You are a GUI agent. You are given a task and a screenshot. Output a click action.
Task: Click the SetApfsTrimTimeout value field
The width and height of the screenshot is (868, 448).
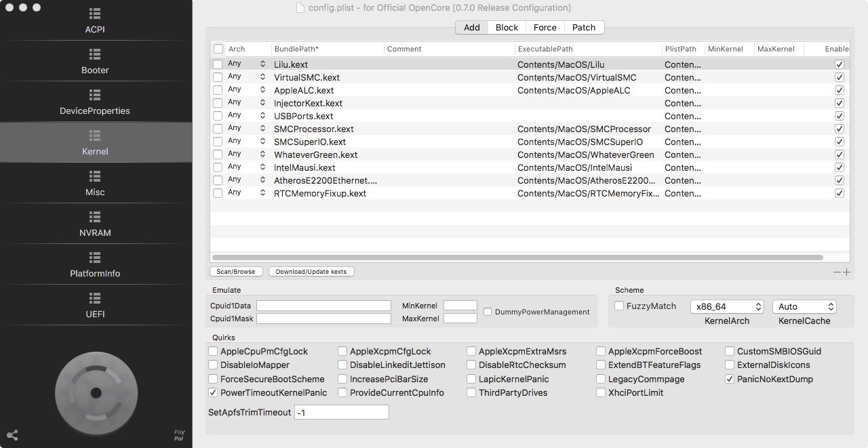click(x=342, y=412)
